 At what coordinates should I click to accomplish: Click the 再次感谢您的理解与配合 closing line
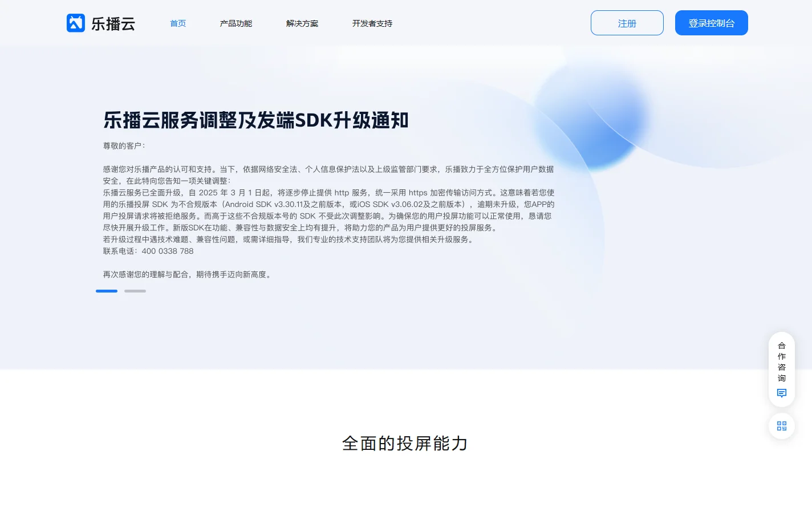pos(188,274)
